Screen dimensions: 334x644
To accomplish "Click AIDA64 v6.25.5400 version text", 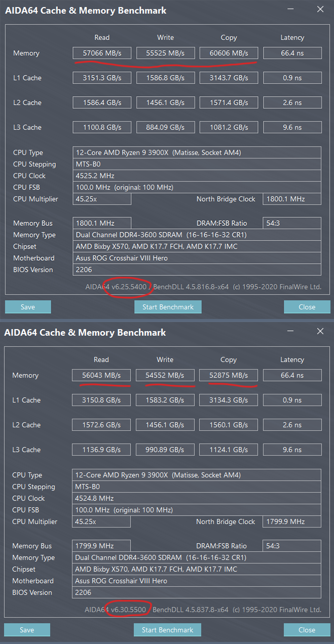I will tap(116, 287).
